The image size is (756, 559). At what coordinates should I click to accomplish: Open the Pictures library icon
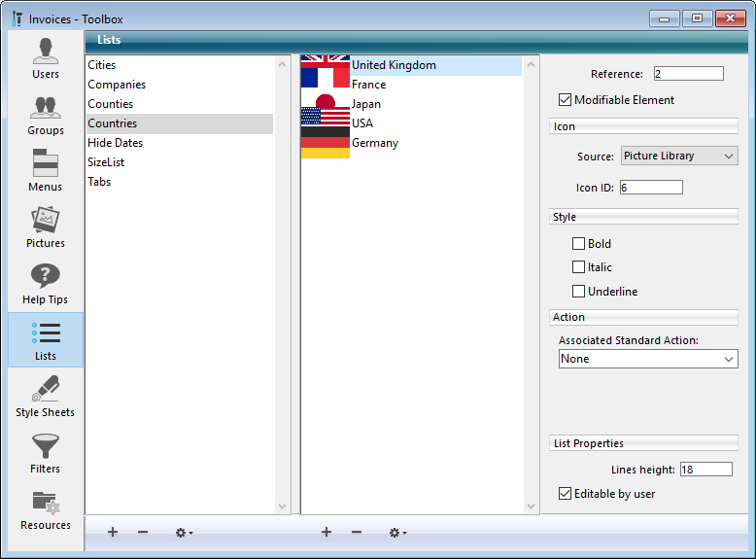[x=46, y=227]
